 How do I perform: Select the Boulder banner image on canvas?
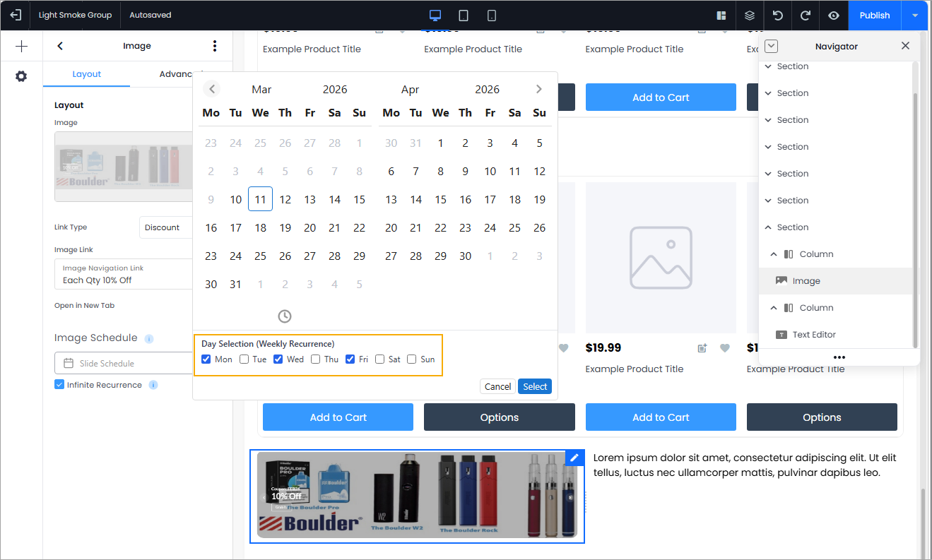pos(417,496)
